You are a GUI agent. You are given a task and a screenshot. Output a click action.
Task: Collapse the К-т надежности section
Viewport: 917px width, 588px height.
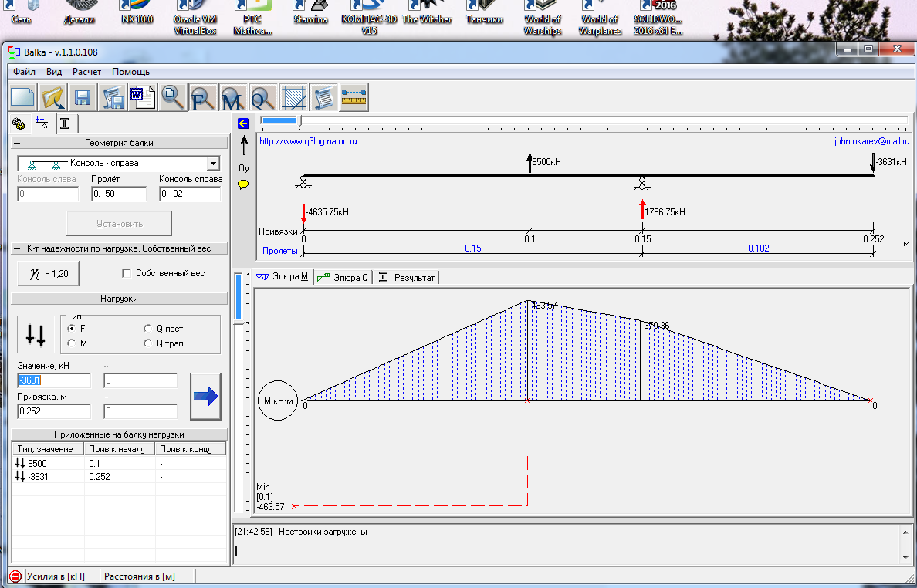[16, 248]
